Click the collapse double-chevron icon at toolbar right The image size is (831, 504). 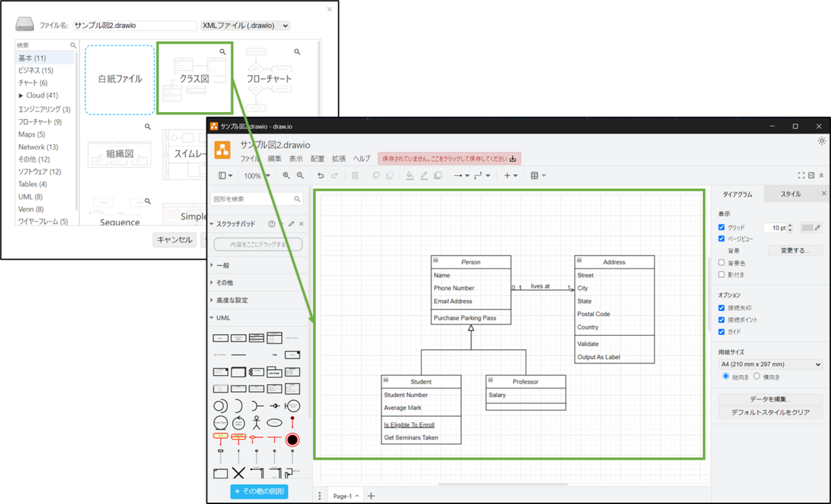tap(821, 176)
